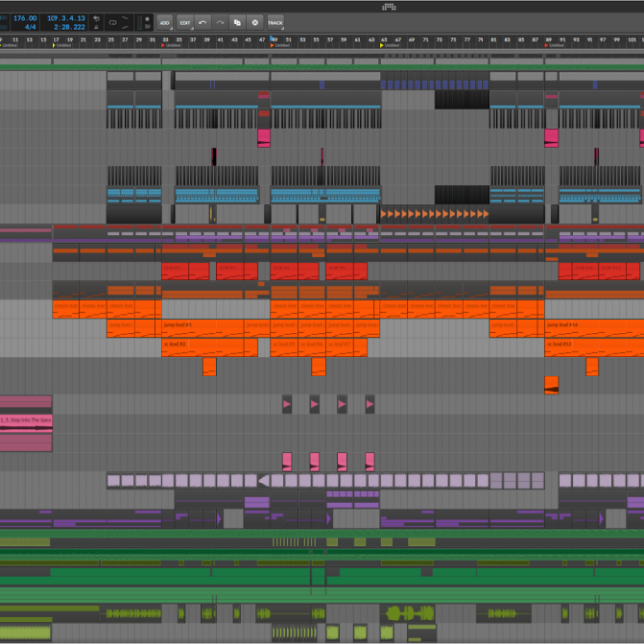Open the ADD dropdown menu
This screenshot has width=644, height=644.
163,21
